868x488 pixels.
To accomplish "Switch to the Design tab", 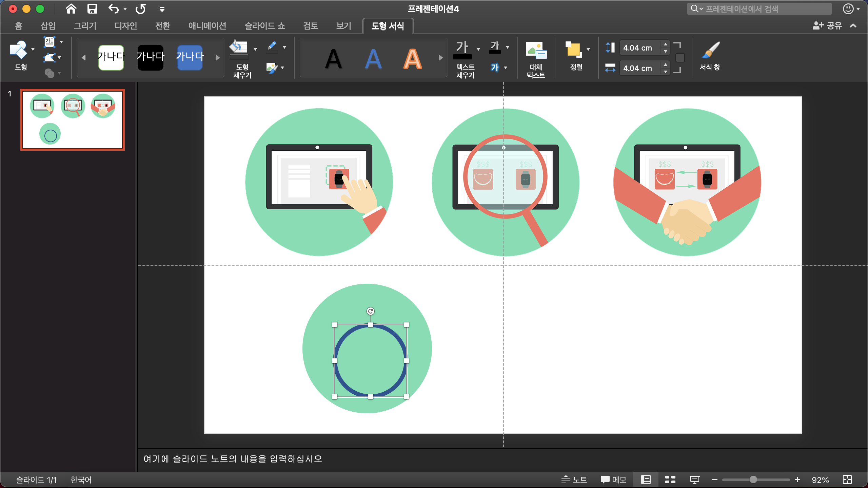I will 125,26.
